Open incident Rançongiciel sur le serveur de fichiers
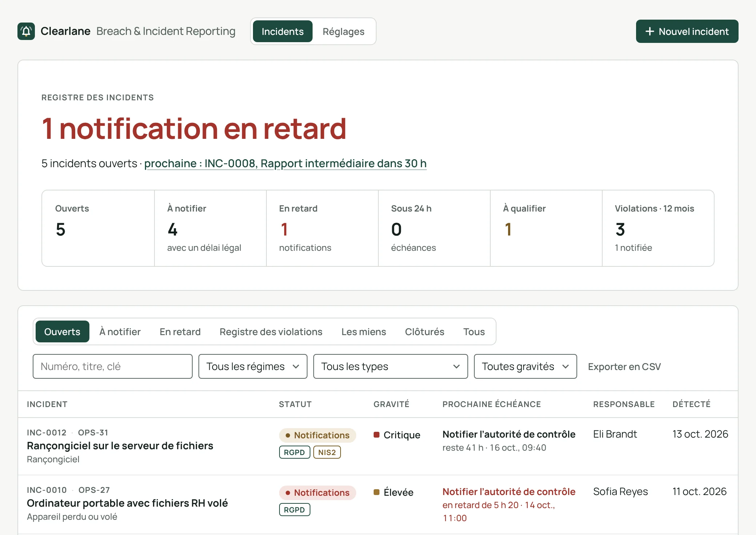The height and width of the screenshot is (535, 756). pos(120,446)
